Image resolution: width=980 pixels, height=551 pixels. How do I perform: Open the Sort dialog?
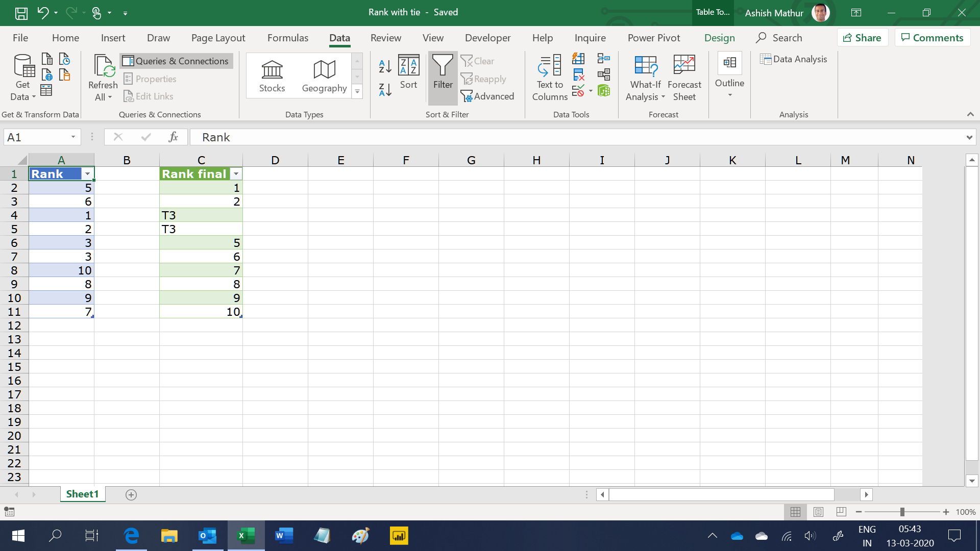pyautogui.click(x=408, y=72)
